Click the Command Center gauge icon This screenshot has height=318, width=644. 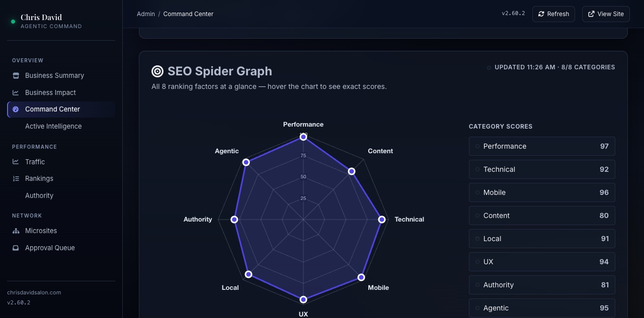(x=16, y=109)
